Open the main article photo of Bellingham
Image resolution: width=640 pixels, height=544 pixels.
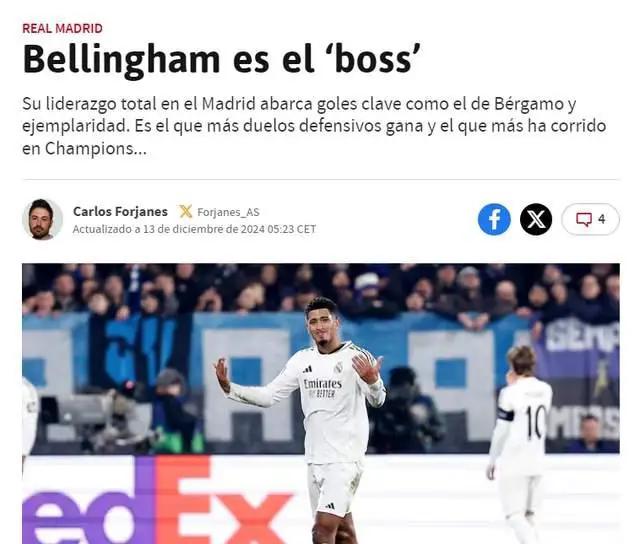[321, 404]
